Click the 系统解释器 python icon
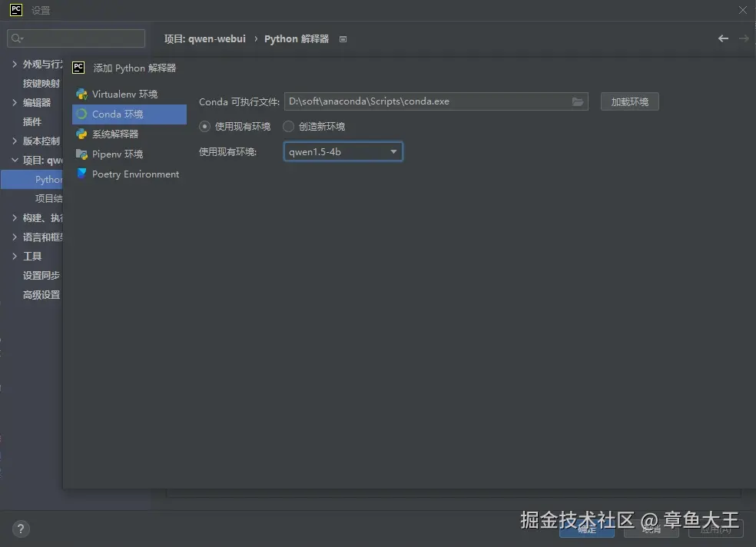The width and height of the screenshot is (756, 547). pos(81,134)
